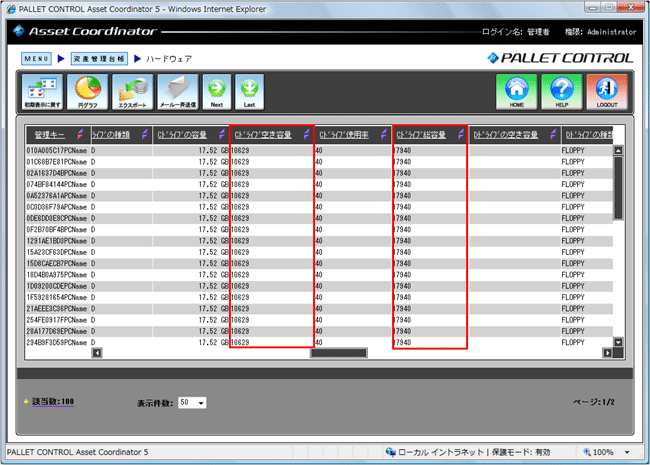Click the Cﾄﾞﾗｲﾌﾞの容量 column header link
Screen dimensions: 650x465
[182, 135]
